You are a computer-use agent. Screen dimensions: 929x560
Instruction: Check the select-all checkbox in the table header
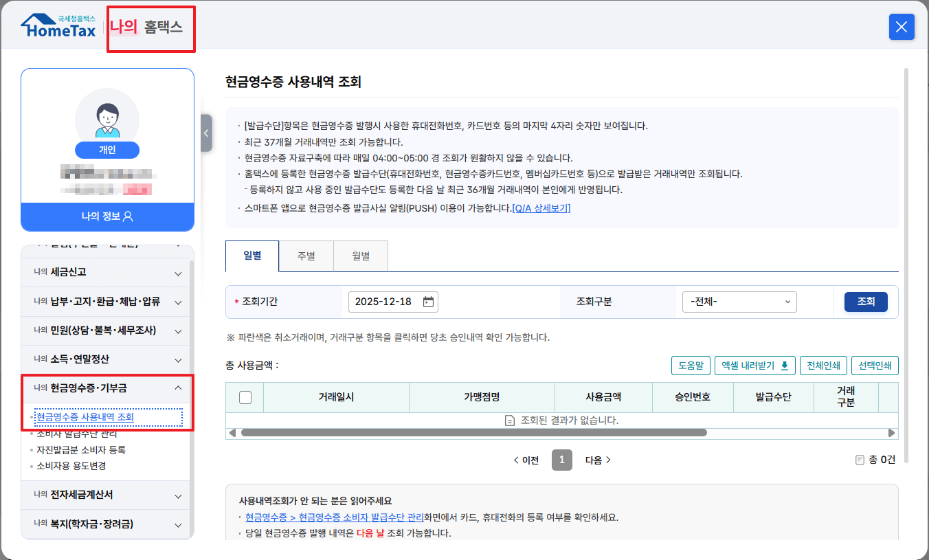coord(245,397)
